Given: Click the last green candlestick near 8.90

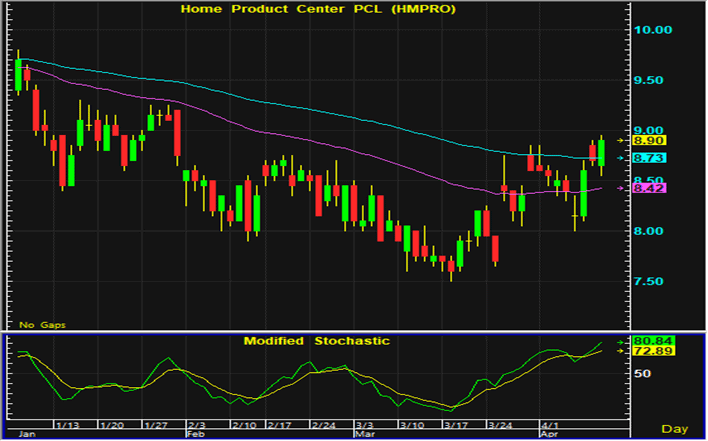Looking at the screenshot, I should (601, 152).
